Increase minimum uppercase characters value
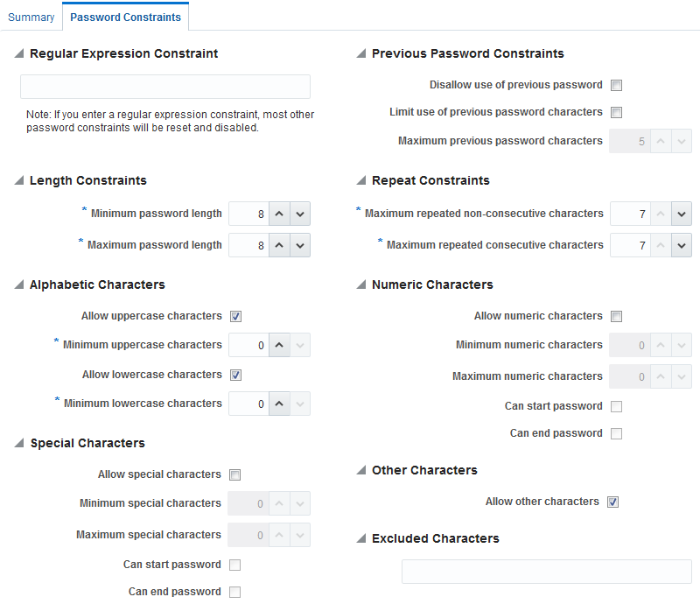 point(279,345)
